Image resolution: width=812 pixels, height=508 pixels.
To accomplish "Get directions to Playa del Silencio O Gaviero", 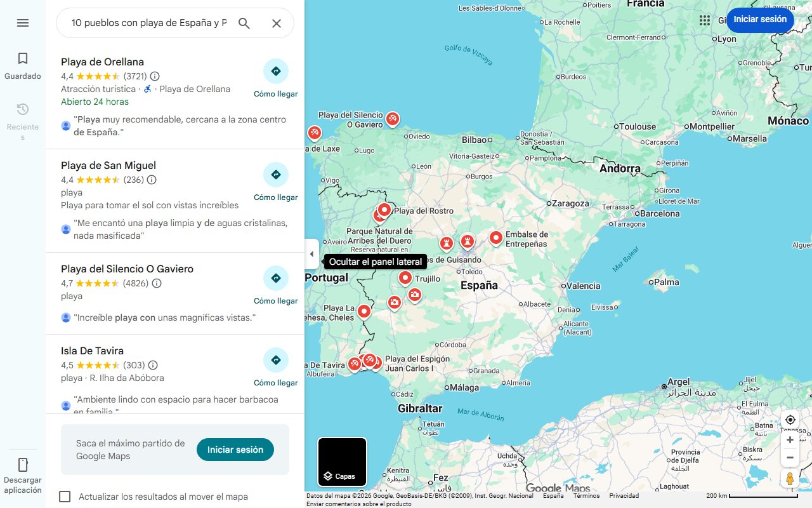I will [x=275, y=277].
